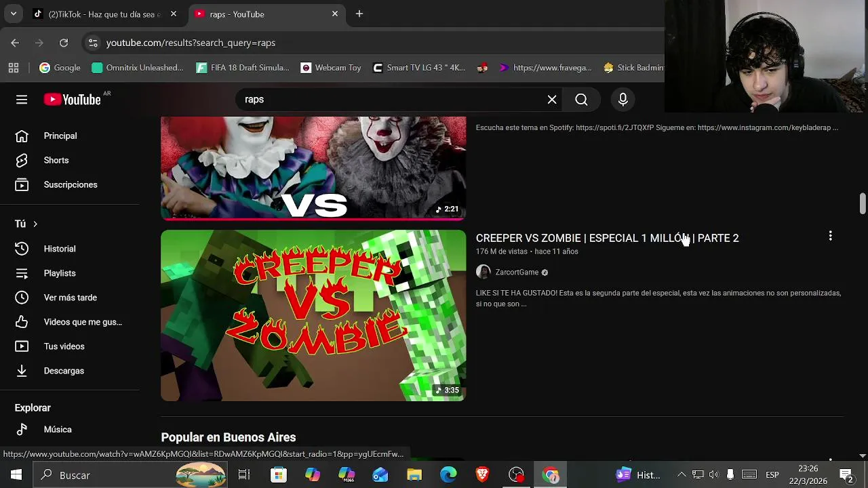Open Microsoft Edge from the taskbar

tap(448, 474)
